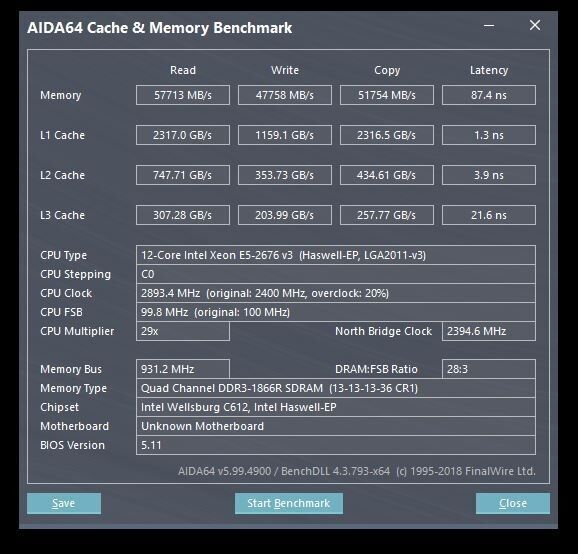Screen dimensions: 578x554
Task: Click the BIOS Version field
Action: click(x=336, y=445)
